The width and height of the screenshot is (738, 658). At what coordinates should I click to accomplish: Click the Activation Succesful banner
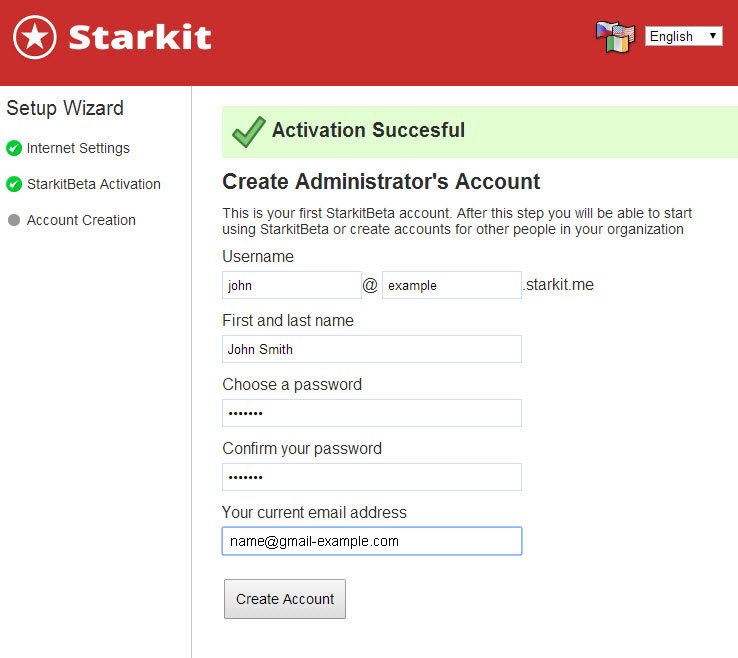coord(480,132)
